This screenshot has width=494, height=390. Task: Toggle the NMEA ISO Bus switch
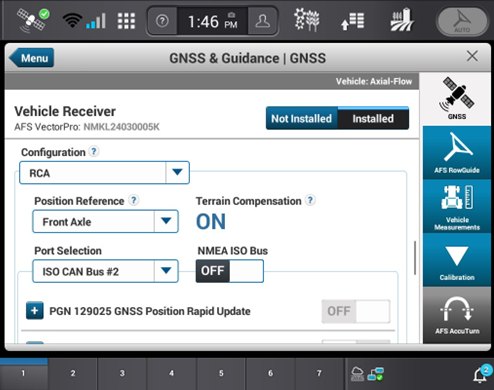pos(230,271)
